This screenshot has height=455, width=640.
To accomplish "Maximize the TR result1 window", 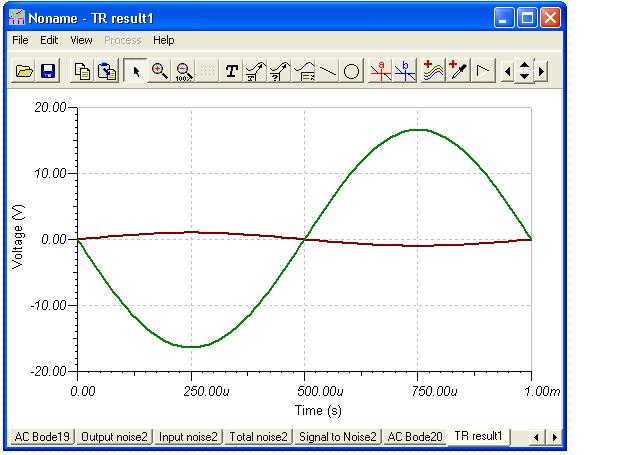I will coord(527,18).
